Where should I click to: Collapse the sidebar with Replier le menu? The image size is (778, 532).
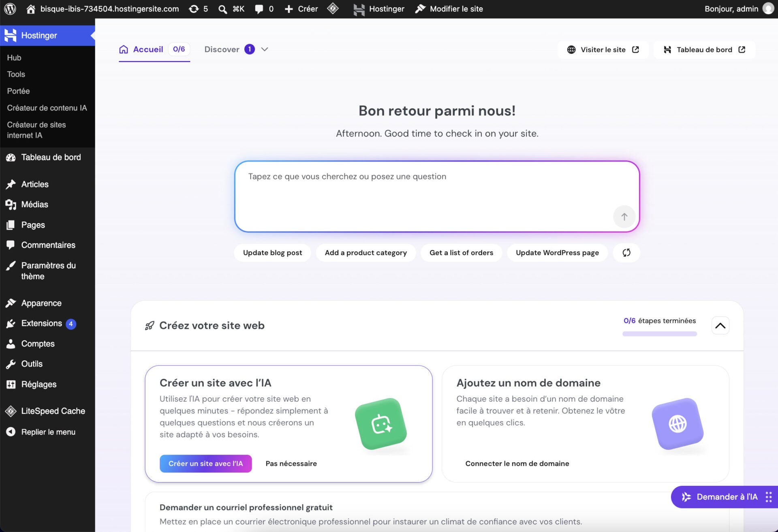pos(47,432)
